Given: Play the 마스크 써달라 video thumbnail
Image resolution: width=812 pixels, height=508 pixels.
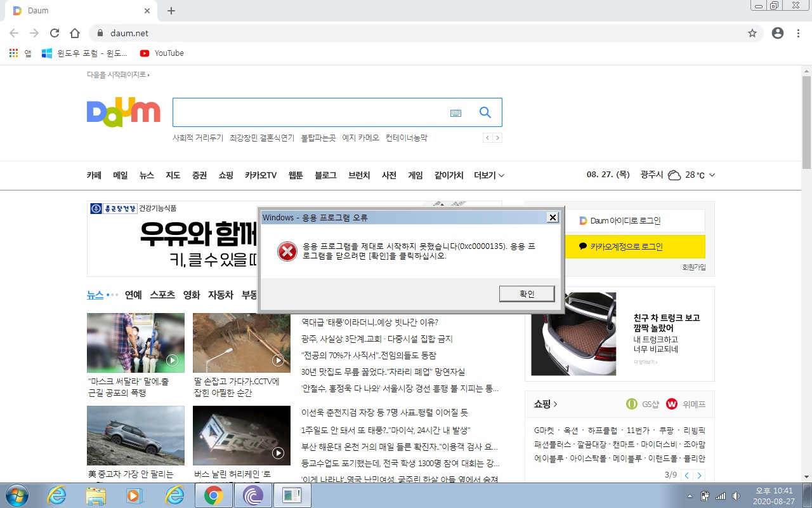Looking at the screenshot, I should click(x=136, y=343).
